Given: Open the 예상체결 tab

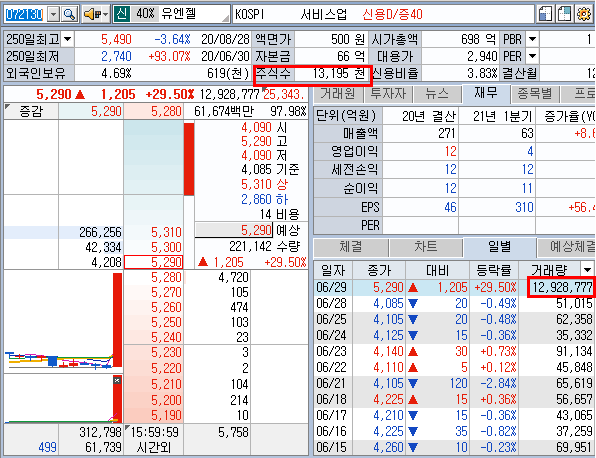Looking at the screenshot, I should coord(566,247).
